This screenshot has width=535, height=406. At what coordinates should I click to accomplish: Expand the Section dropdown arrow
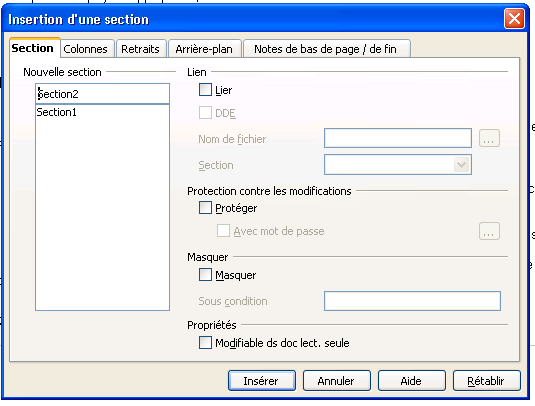pyautogui.click(x=462, y=165)
